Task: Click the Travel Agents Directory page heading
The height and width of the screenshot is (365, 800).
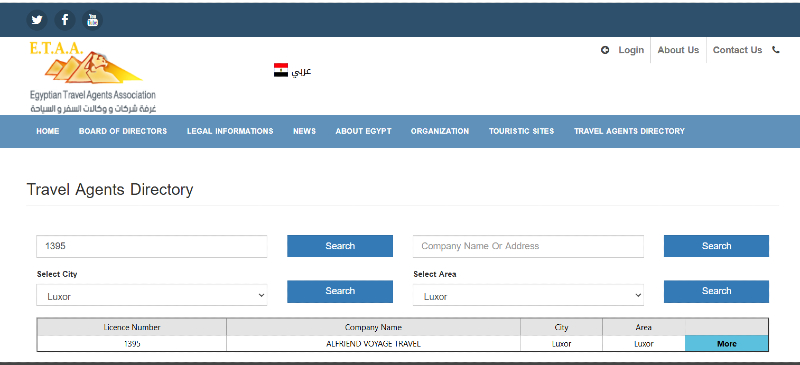Action: coord(110,189)
